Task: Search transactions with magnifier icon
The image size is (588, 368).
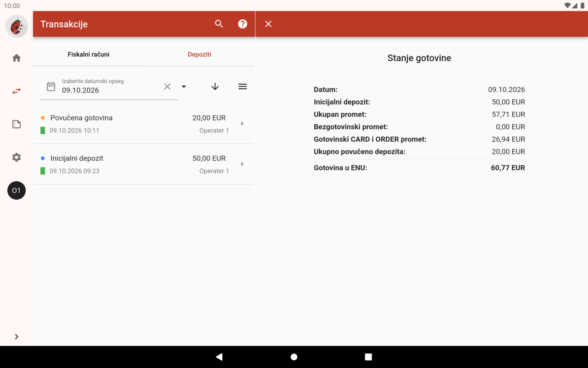Action: click(x=219, y=24)
